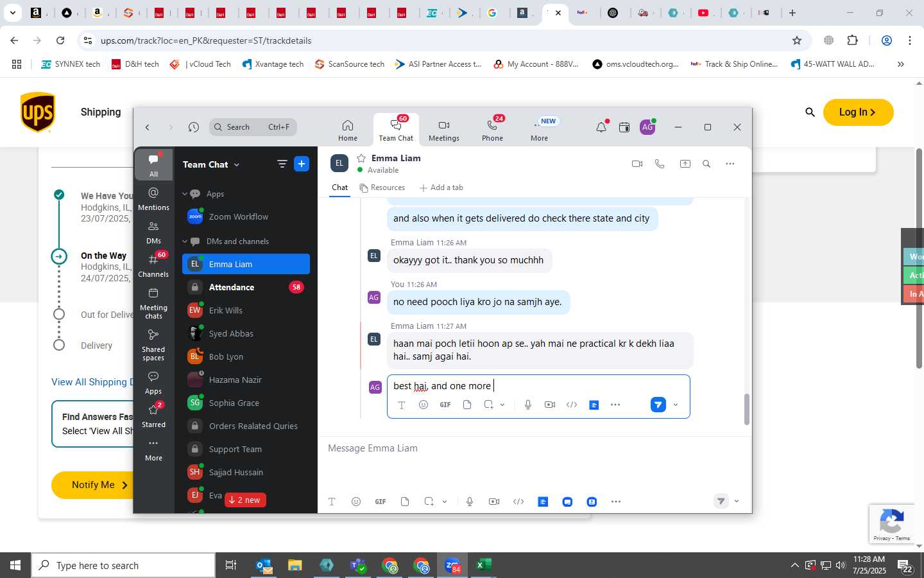The image size is (924, 578).
Task: Click the Zoom chat vertical scrollbar
Action: point(746,409)
